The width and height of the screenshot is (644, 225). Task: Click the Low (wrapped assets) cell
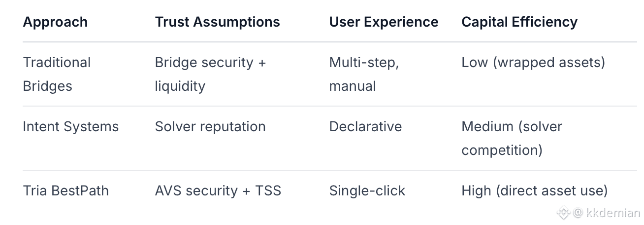533,63
